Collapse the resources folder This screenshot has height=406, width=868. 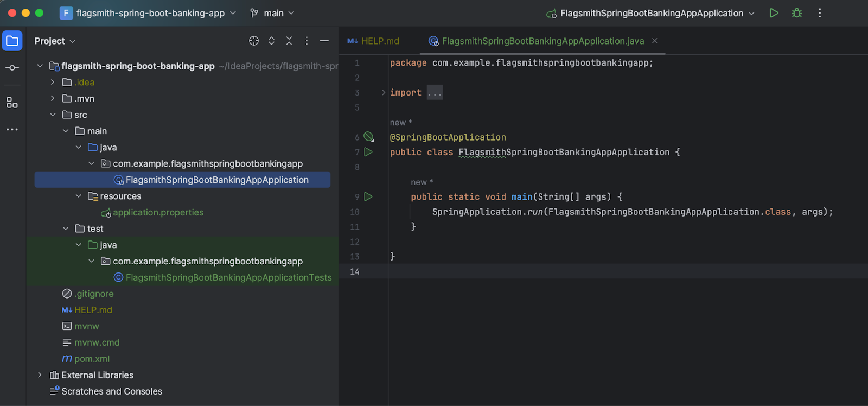[79, 196]
